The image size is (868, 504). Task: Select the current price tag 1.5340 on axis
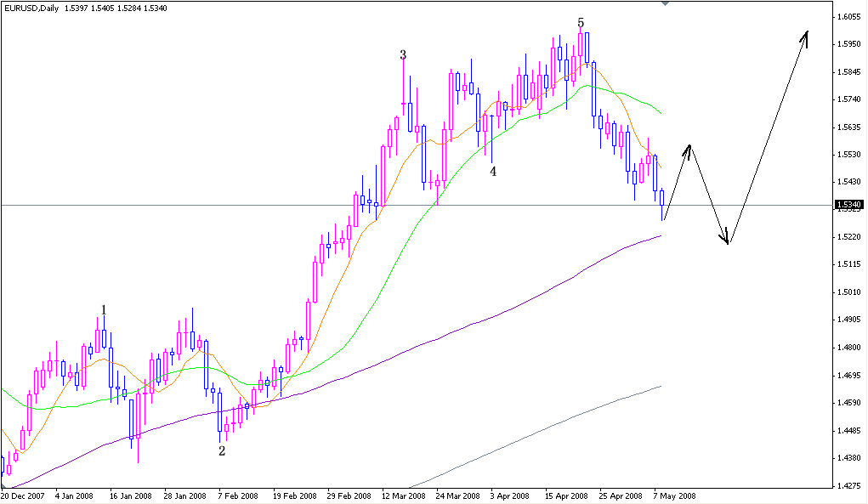click(849, 205)
